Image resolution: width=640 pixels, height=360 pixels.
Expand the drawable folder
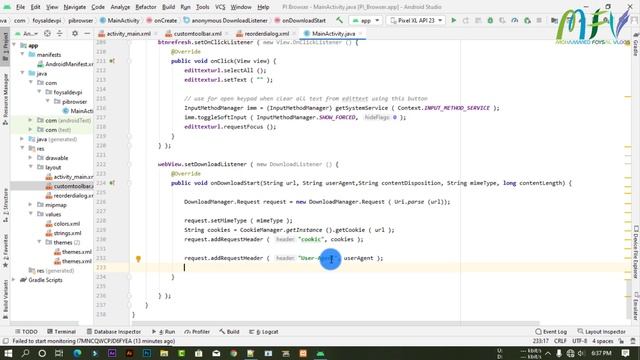point(31,158)
